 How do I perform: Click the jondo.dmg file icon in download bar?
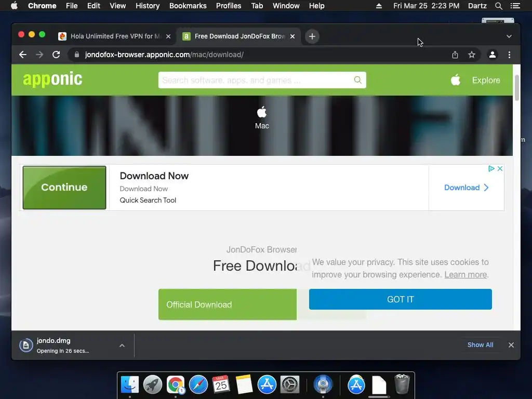click(26, 345)
